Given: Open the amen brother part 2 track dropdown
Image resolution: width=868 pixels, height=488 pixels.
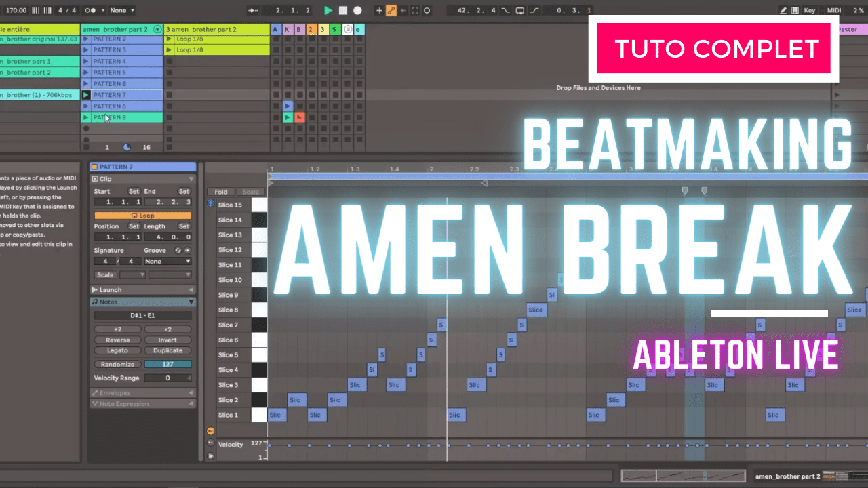Looking at the screenshot, I should pyautogui.click(x=157, y=29).
